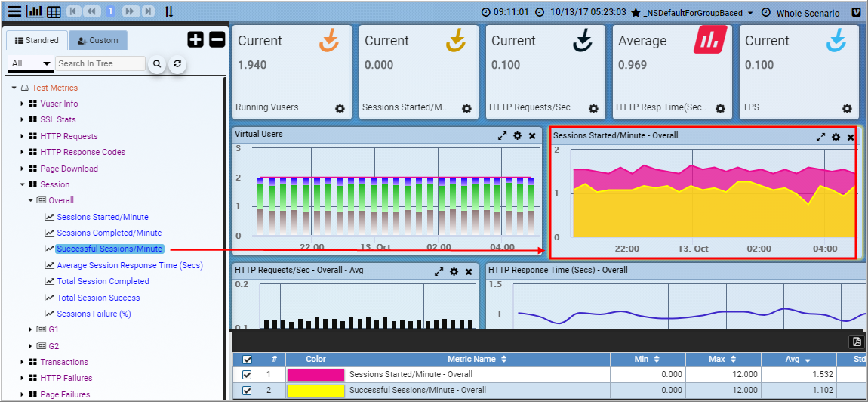Switch to the Custom tab
This screenshot has height=402, width=868.
point(98,40)
